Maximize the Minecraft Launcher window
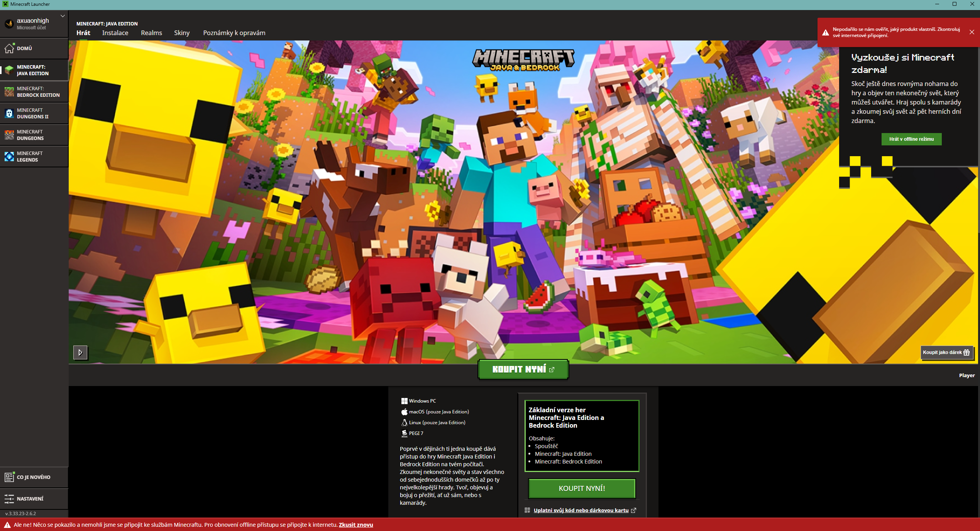This screenshot has height=531, width=980. [954, 4]
